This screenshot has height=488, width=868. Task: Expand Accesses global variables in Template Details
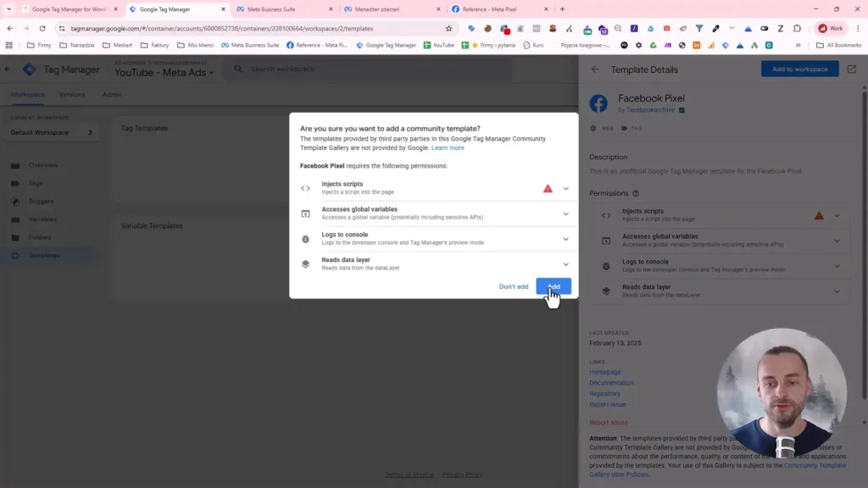[x=837, y=241]
